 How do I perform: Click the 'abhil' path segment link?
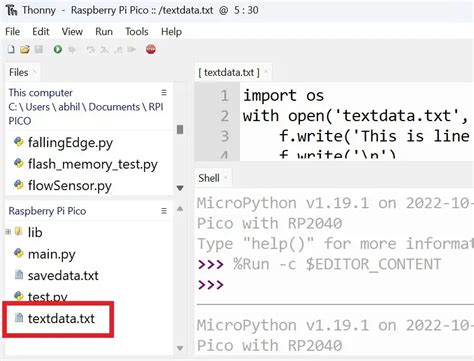click(x=69, y=107)
